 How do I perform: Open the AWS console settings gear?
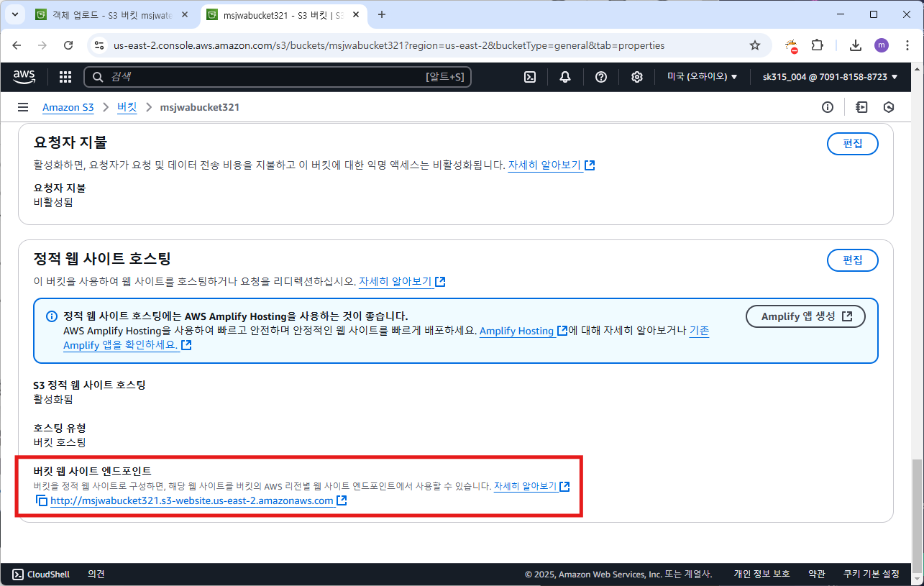(x=636, y=77)
